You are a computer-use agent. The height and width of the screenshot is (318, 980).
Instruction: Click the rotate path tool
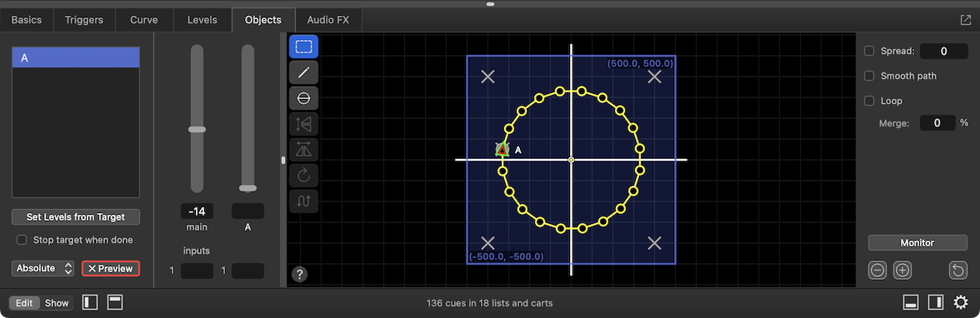(303, 176)
